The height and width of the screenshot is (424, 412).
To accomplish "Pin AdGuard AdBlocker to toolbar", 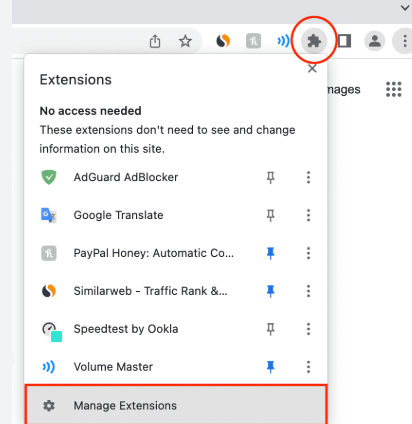I will [271, 177].
